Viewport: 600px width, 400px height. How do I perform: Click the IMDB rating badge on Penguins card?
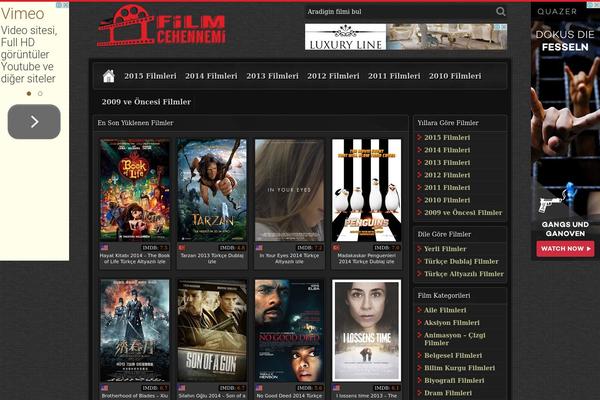(x=386, y=248)
